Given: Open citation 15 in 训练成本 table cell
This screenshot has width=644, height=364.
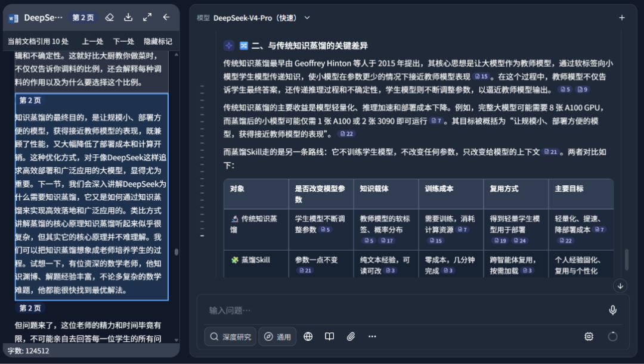Looking at the screenshot, I should tap(436, 241).
